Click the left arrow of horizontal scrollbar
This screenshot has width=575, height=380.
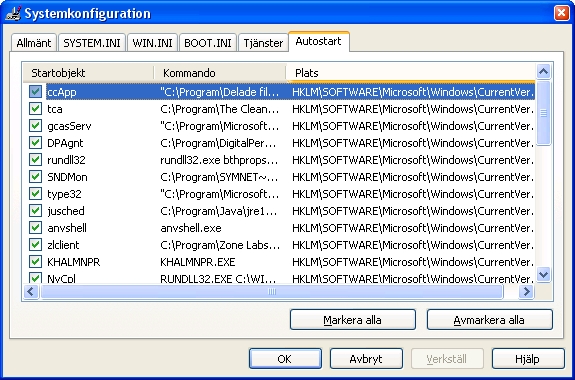32,292
